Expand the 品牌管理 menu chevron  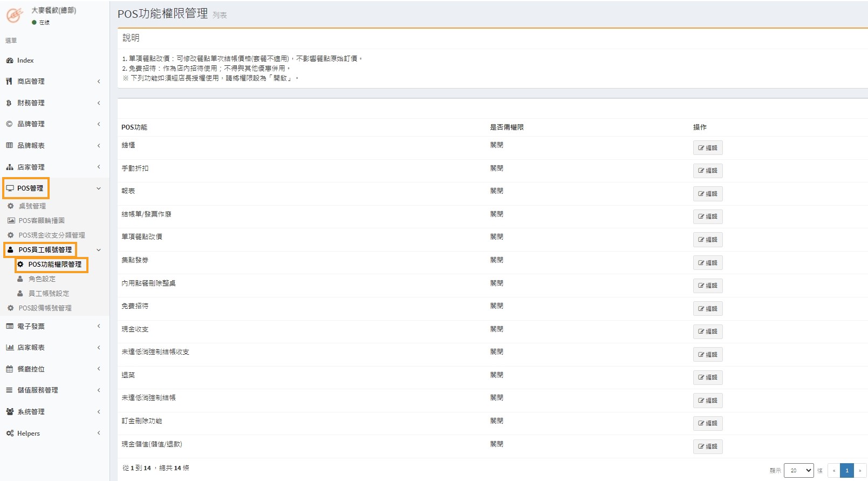(x=99, y=124)
